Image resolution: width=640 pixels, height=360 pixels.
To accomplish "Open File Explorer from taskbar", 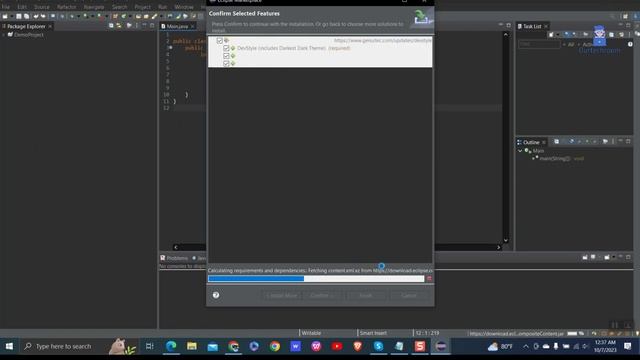I will click(192, 347).
